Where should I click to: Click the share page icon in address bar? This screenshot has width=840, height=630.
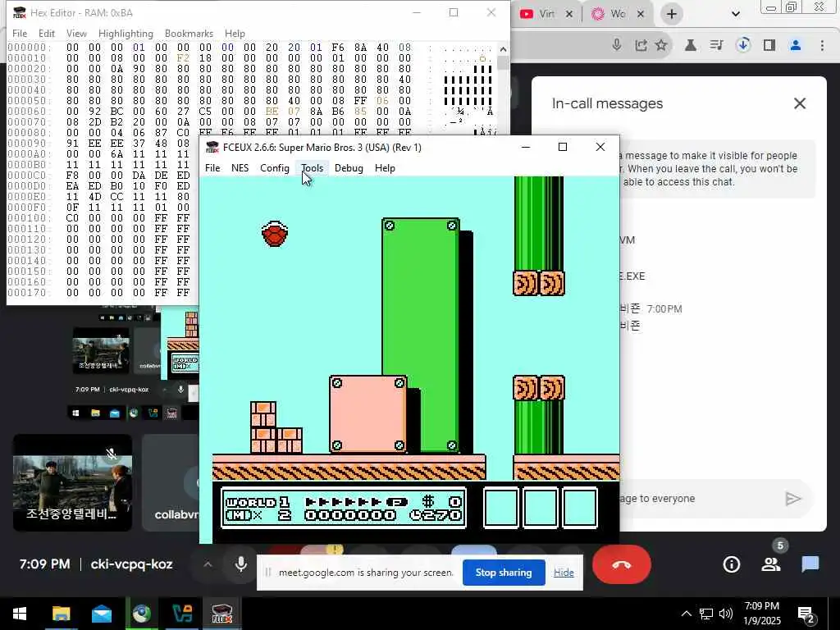[x=641, y=45]
